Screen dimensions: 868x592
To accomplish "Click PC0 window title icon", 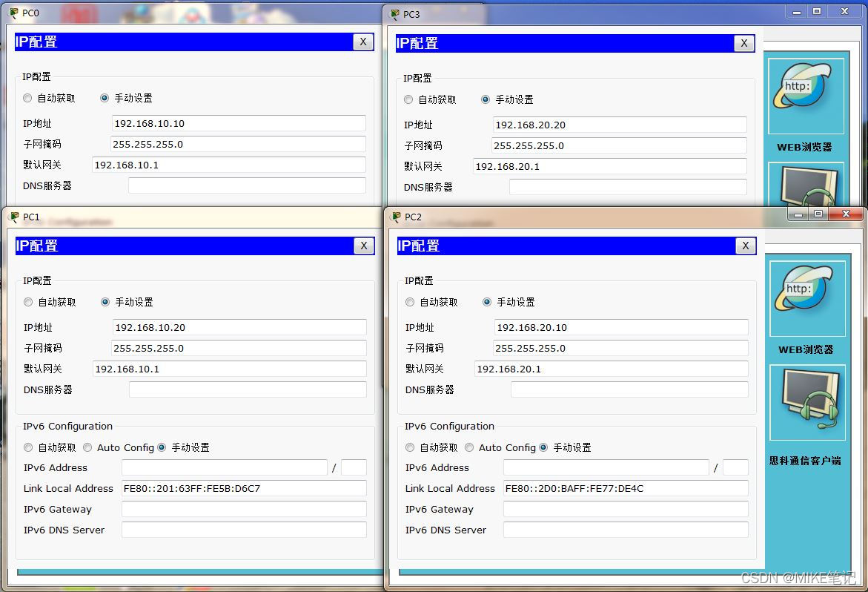I will pos(14,13).
